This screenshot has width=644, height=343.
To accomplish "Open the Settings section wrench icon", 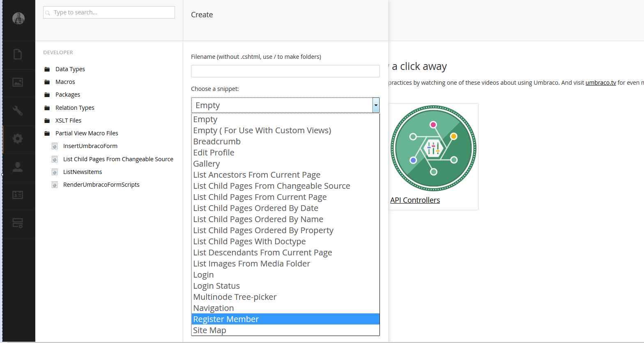I will [x=18, y=111].
